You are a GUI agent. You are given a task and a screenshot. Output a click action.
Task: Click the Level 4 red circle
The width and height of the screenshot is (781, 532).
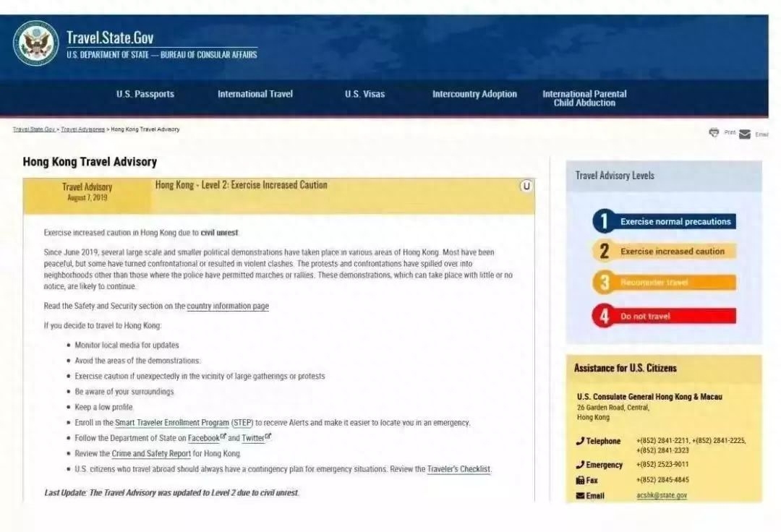click(x=604, y=316)
